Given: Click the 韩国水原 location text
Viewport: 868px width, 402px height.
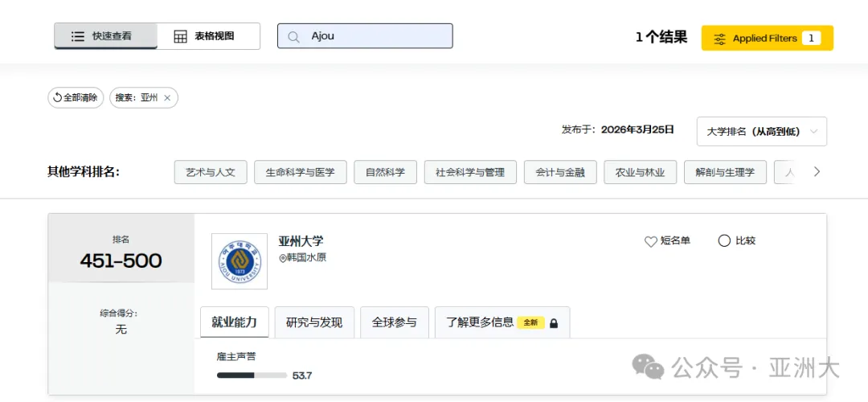Looking at the screenshot, I should pyautogui.click(x=306, y=257).
